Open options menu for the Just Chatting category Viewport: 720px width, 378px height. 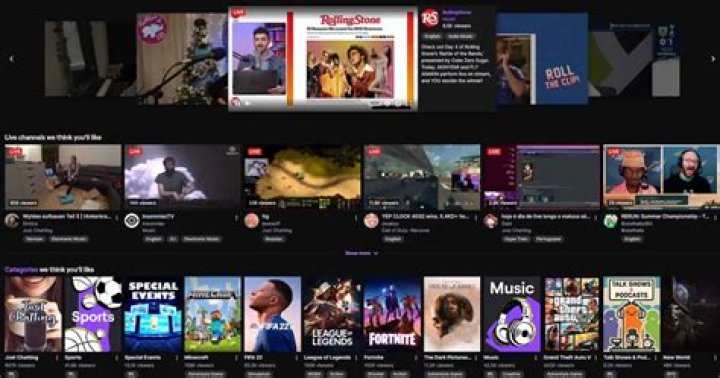tap(58, 358)
